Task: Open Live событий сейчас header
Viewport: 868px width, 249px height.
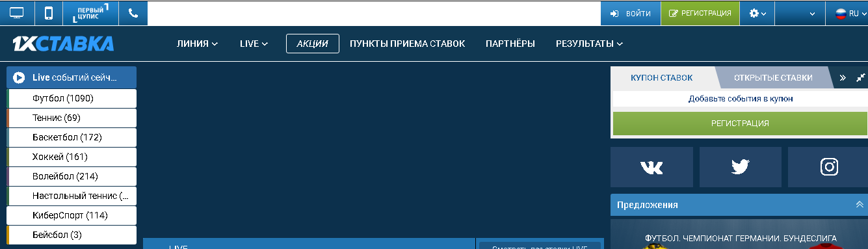Action: [x=72, y=77]
